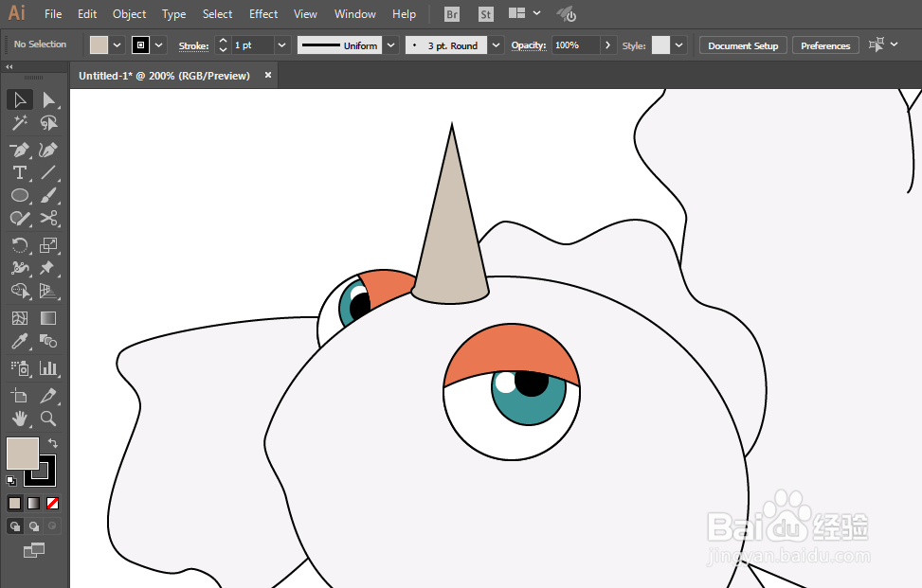Select the Symbol Sprayer tool

pyautogui.click(x=19, y=368)
